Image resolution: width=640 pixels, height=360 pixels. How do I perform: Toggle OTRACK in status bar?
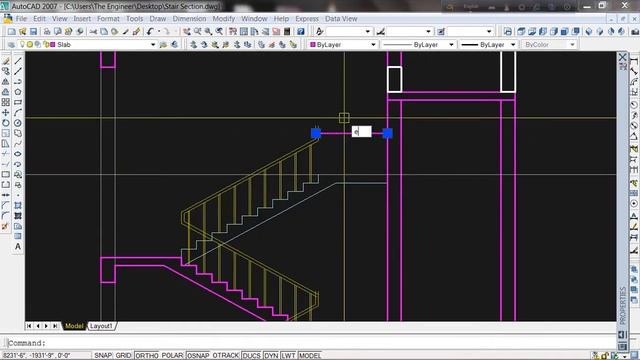(x=226, y=356)
